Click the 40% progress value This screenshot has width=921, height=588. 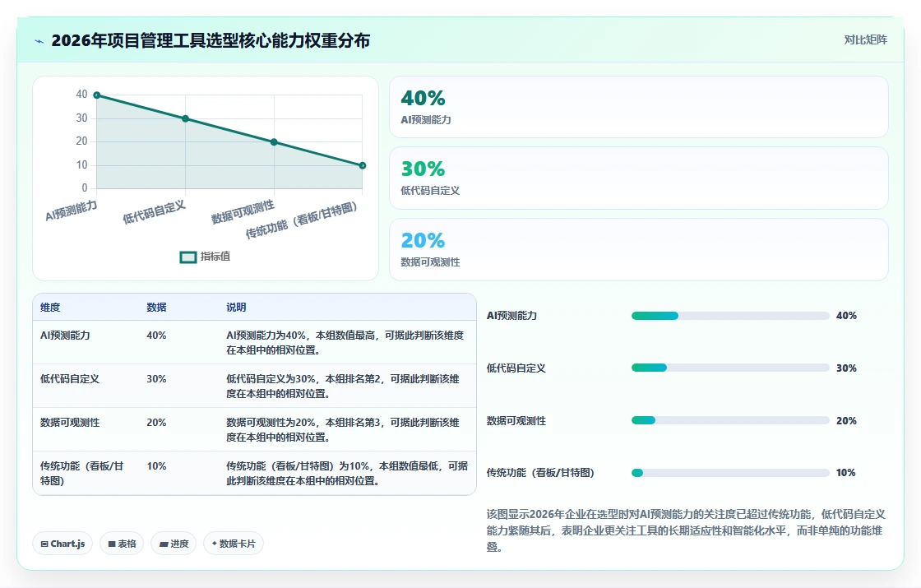[846, 316]
